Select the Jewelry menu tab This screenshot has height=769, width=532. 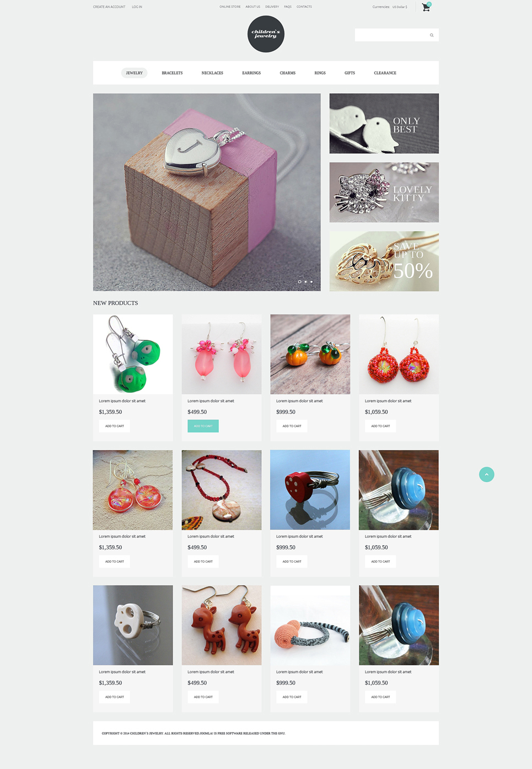pos(134,73)
